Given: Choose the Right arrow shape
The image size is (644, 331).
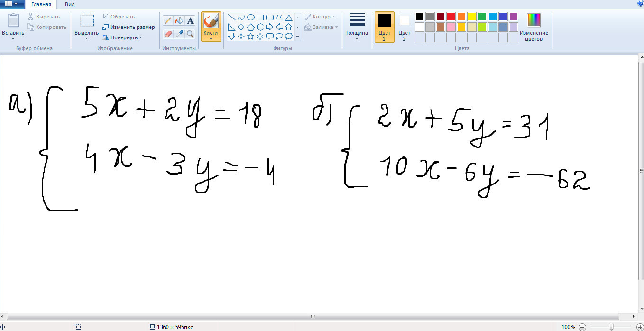Looking at the screenshot, I should tap(270, 27).
